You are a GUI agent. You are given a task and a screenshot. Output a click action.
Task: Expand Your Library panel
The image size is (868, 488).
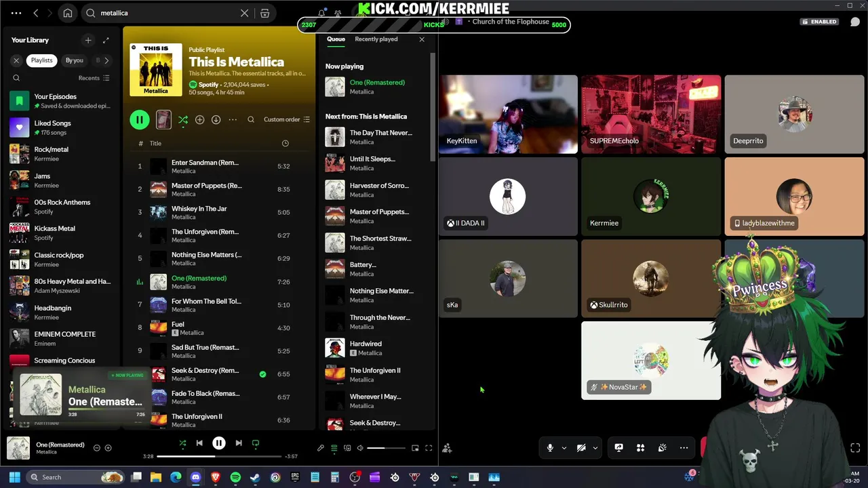106,40
